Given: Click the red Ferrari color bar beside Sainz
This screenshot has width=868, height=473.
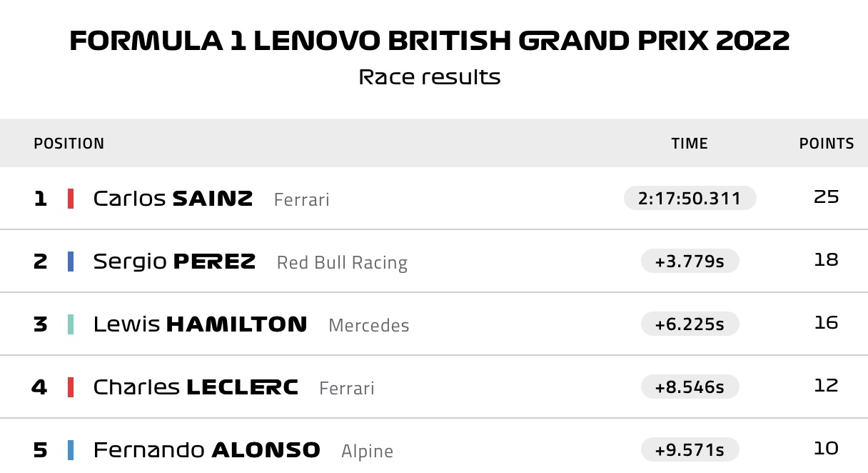Looking at the screenshot, I should 71,199.
